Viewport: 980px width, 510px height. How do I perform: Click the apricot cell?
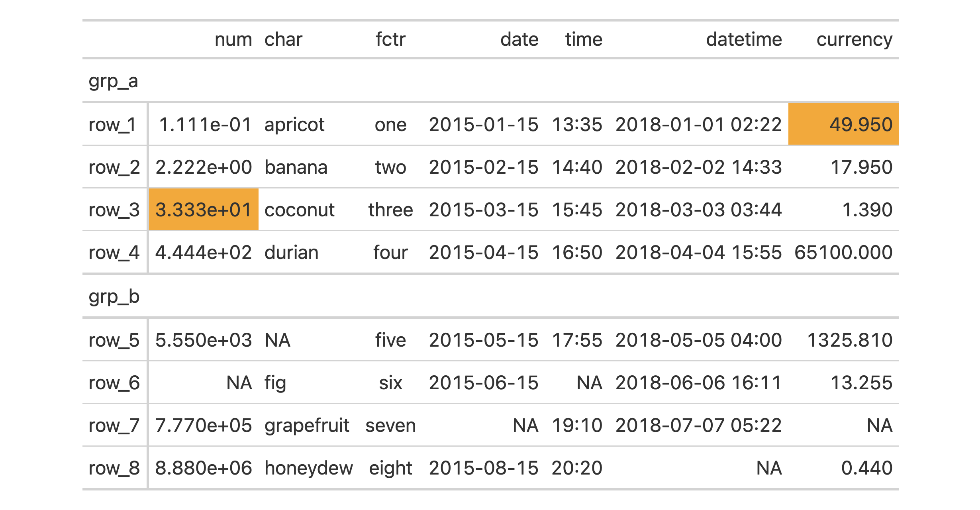294,125
